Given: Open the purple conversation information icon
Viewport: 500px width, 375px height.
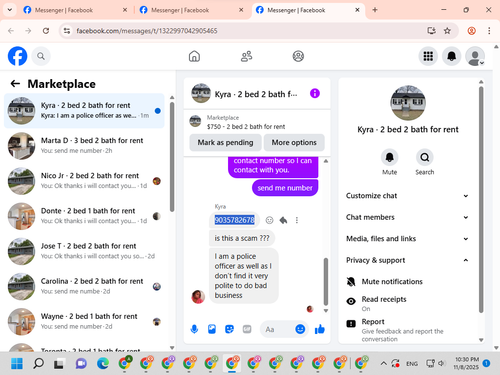Looking at the screenshot, I should [x=315, y=93].
